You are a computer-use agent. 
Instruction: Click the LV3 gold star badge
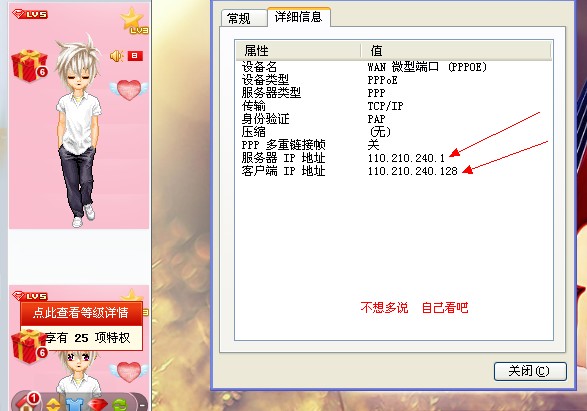coord(134,21)
